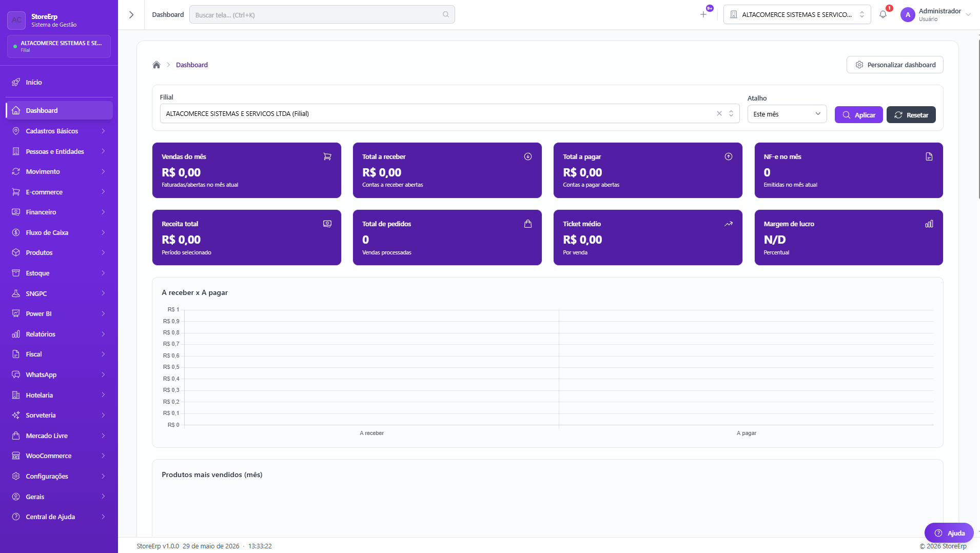Click the Aplicar button

[x=858, y=115]
